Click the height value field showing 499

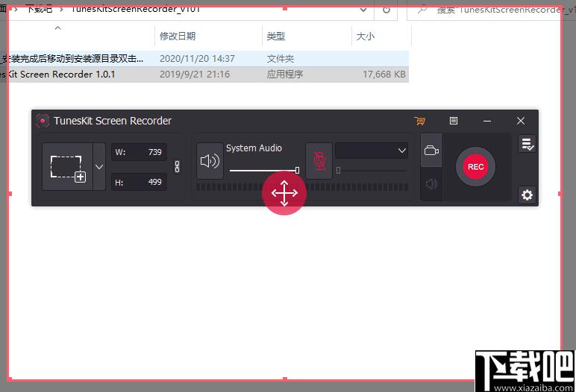(x=139, y=182)
